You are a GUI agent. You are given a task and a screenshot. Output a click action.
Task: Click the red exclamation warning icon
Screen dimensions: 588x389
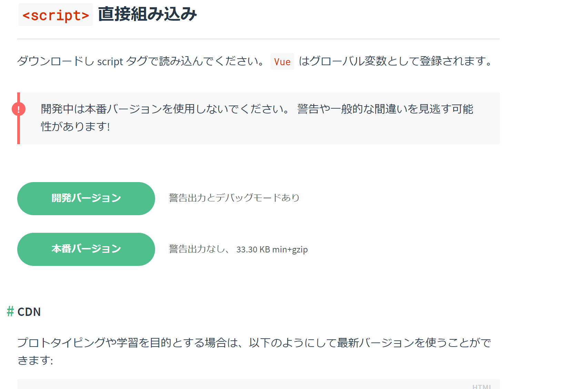point(19,109)
